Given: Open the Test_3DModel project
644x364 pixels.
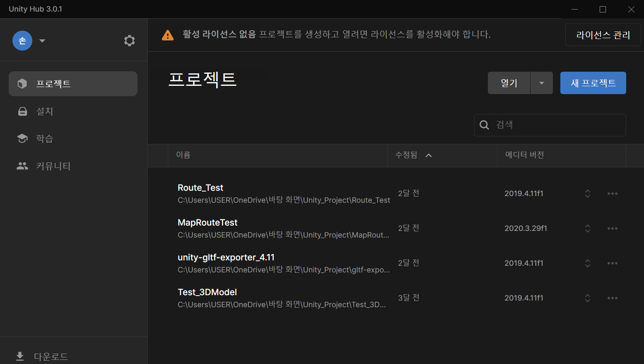Looking at the screenshot, I should [x=207, y=292].
